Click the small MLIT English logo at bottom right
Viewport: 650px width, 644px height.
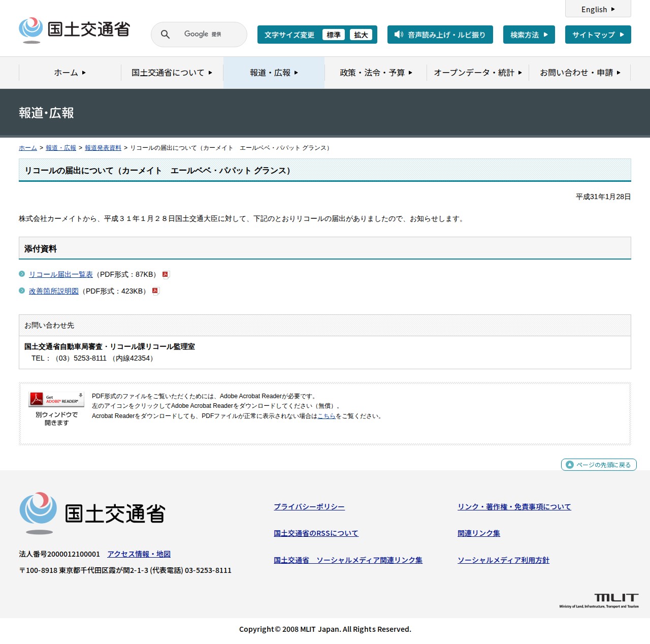(x=599, y=600)
